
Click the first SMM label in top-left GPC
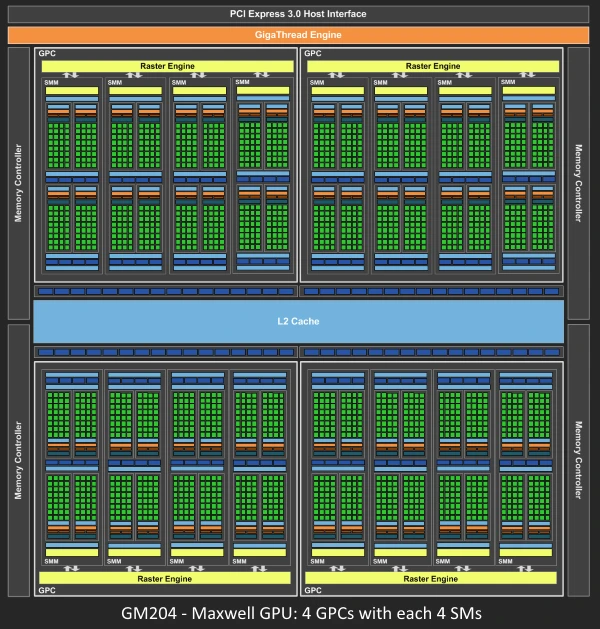51,81
